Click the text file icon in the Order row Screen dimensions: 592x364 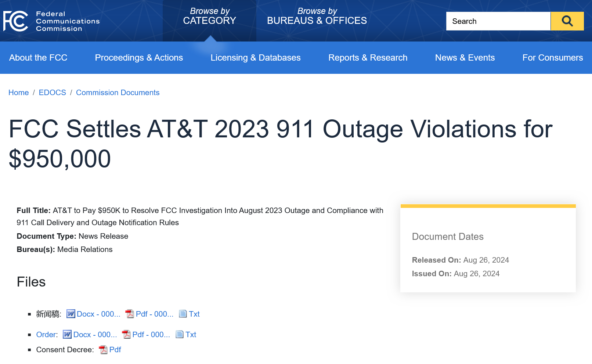(x=180, y=334)
